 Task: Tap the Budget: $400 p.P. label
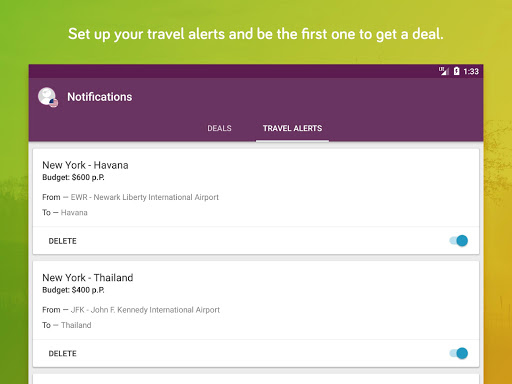[x=73, y=290]
